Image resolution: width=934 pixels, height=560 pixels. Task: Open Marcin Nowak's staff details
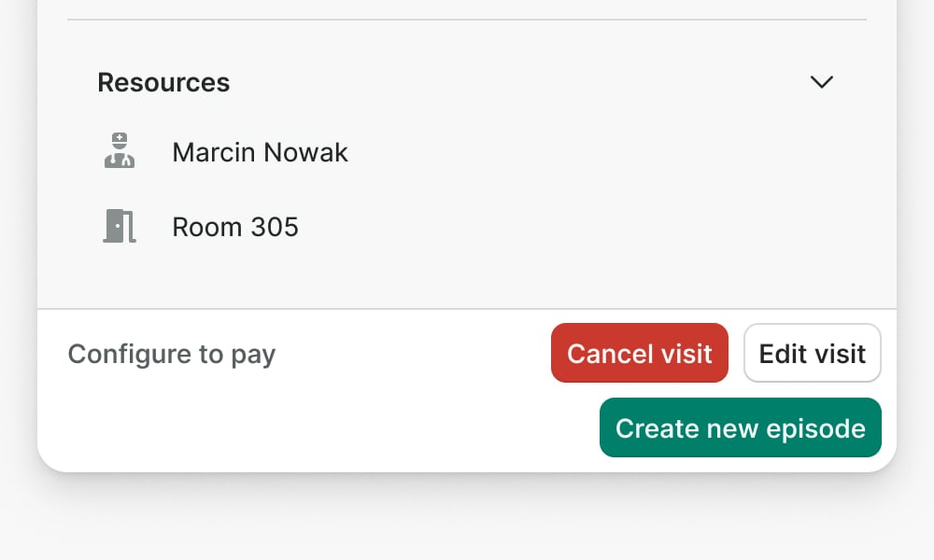260,152
